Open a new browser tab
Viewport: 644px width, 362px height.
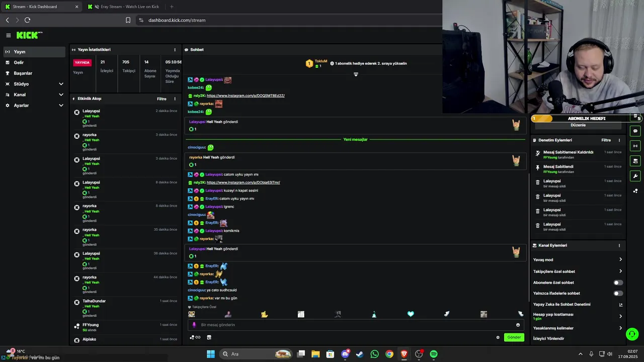[172, 7]
